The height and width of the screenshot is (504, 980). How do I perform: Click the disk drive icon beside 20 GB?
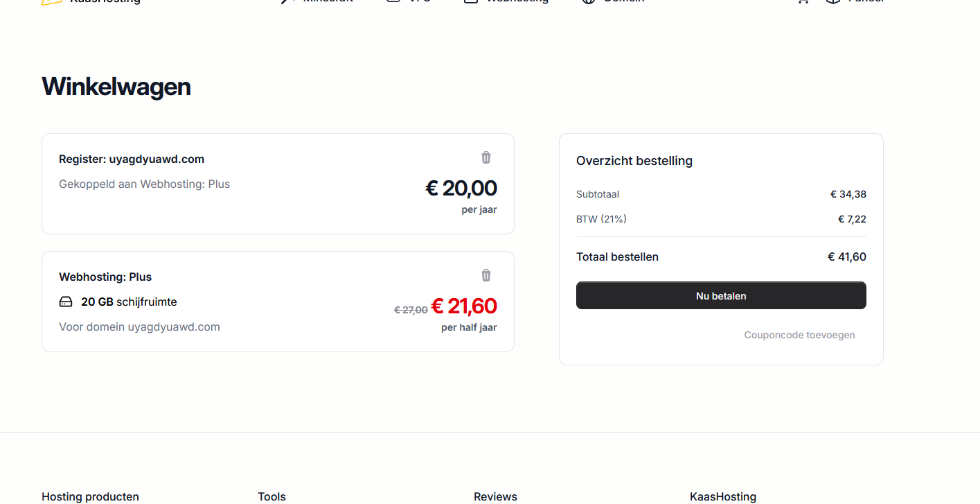click(x=66, y=302)
